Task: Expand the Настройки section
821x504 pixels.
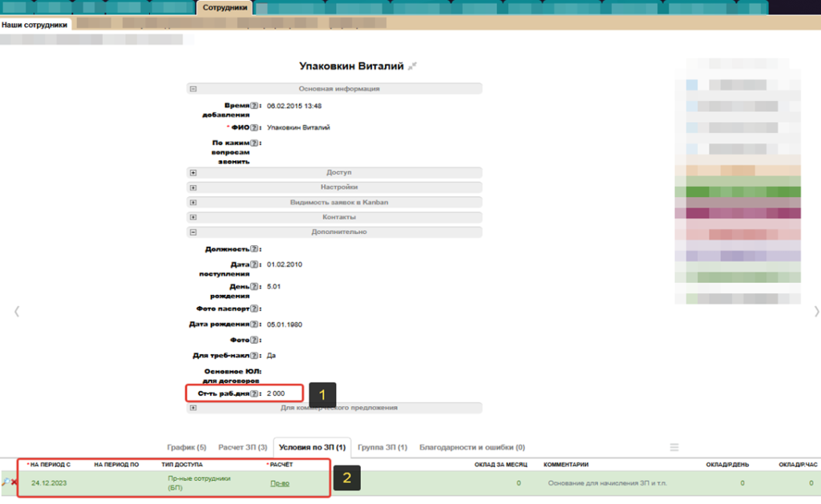Action: pyautogui.click(x=193, y=187)
